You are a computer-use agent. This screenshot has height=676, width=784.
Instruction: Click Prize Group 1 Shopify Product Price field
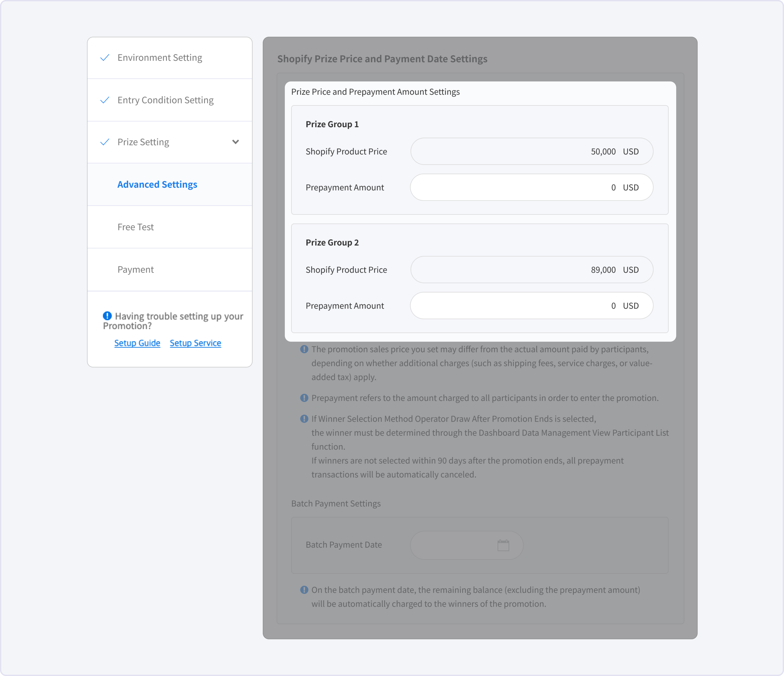pos(532,151)
